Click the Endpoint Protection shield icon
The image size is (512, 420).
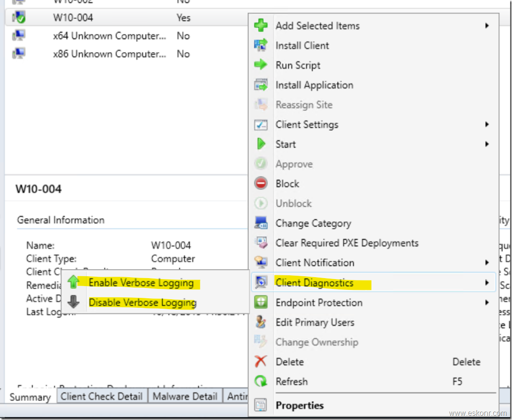261,302
